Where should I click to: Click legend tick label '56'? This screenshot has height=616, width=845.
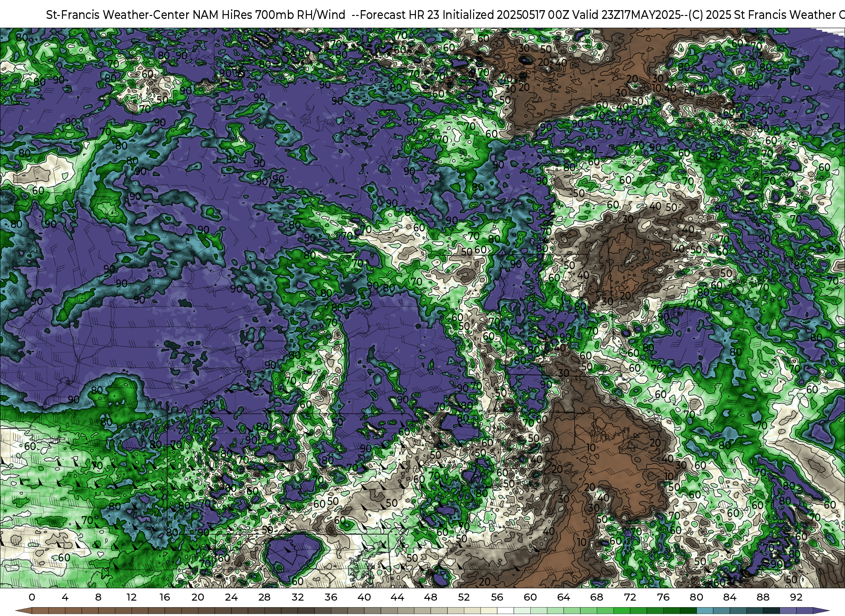[x=497, y=598]
